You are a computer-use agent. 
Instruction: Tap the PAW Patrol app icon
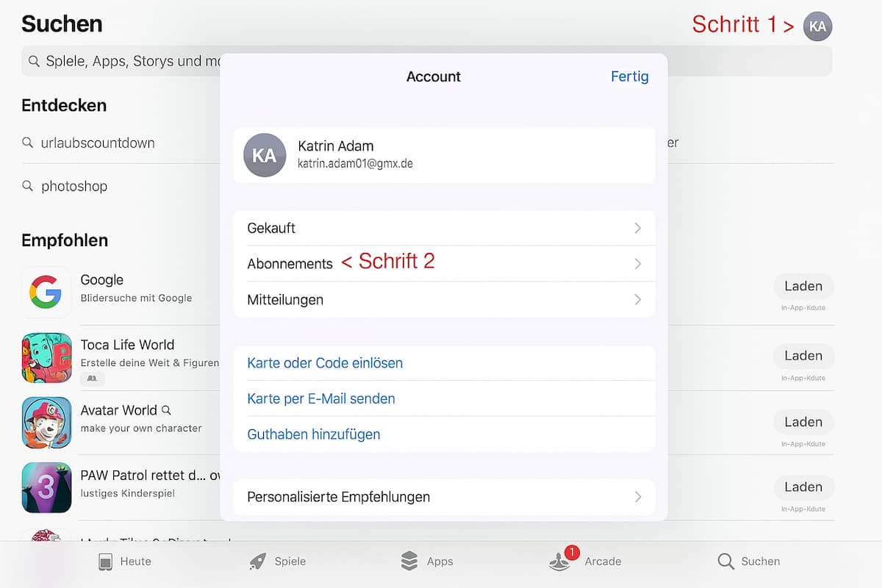click(x=46, y=487)
